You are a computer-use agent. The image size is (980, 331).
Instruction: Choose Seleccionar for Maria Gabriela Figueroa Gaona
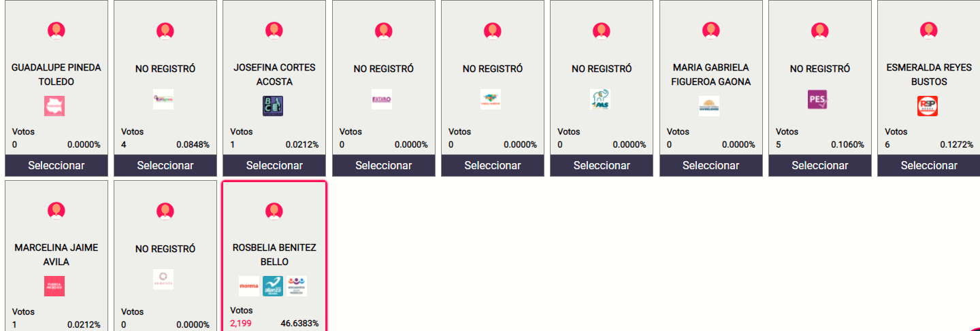[710, 165]
